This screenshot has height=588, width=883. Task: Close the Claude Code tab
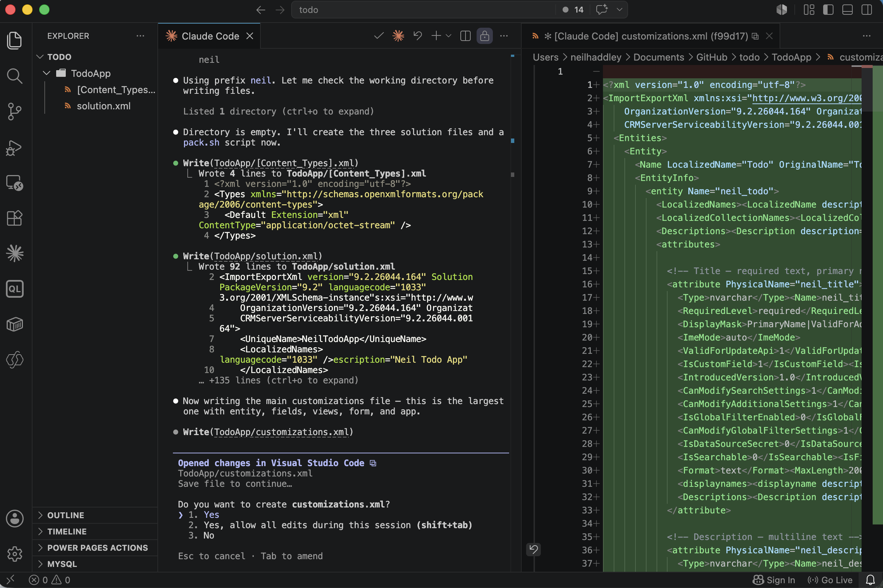[249, 36]
